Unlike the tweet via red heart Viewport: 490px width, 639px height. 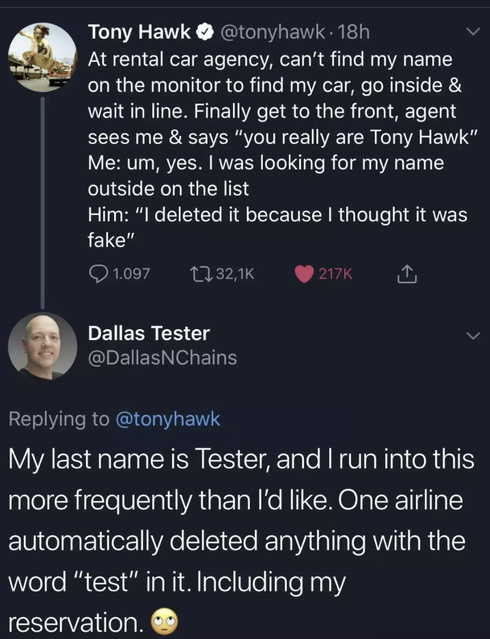coord(304,274)
